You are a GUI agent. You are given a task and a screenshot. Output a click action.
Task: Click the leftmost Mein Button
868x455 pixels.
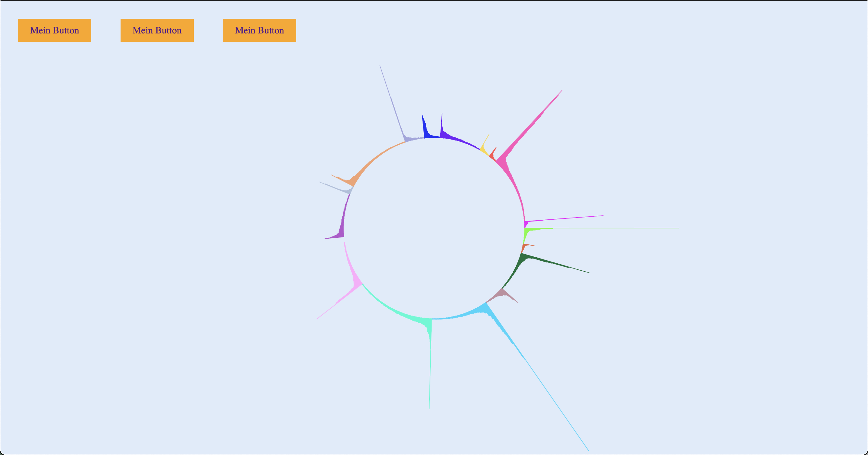(x=55, y=30)
